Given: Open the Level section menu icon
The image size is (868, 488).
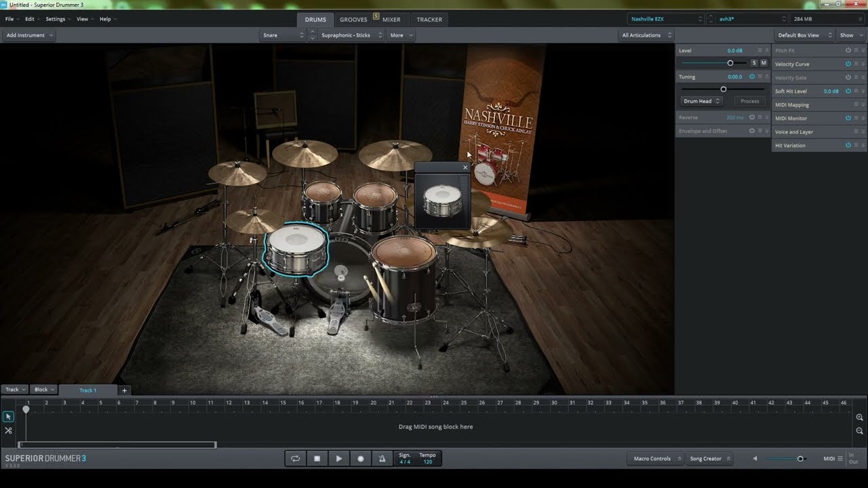Looking at the screenshot, I should point(759,51).
